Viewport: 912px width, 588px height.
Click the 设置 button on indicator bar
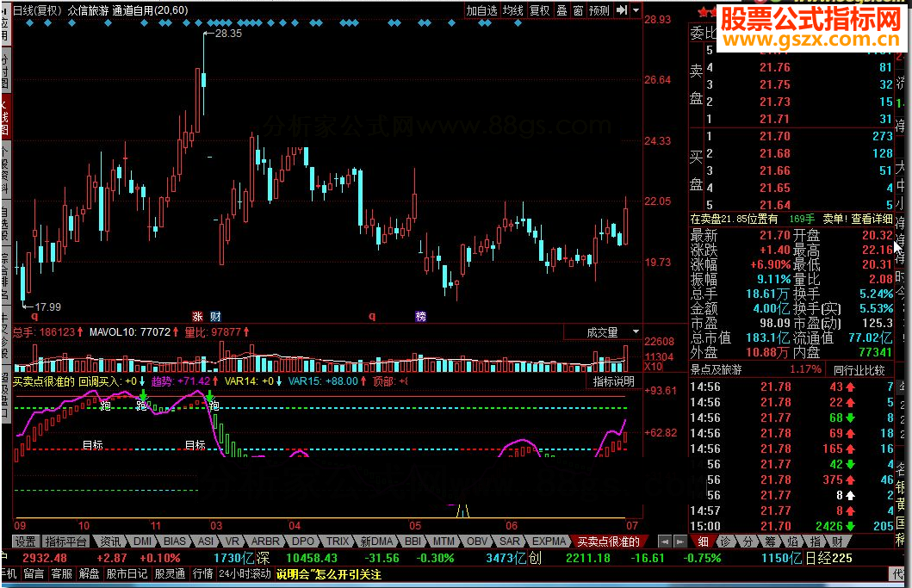click(26, 542)
